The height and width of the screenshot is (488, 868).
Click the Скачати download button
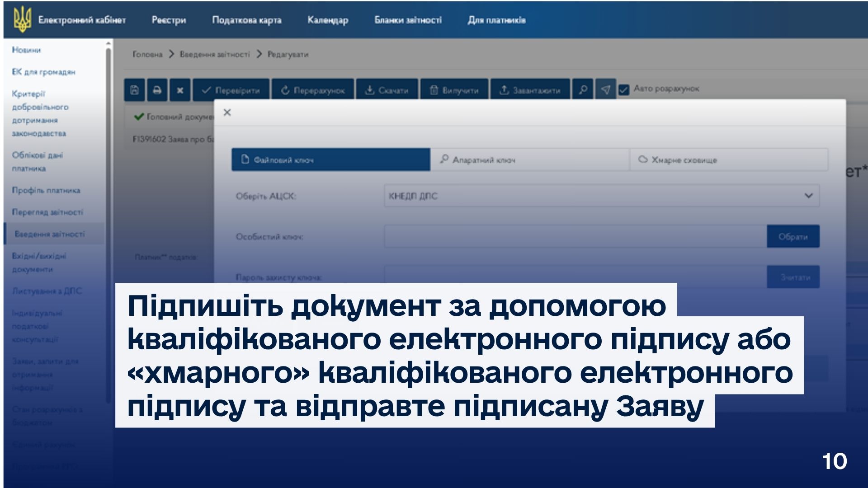[x=387, y=90]
